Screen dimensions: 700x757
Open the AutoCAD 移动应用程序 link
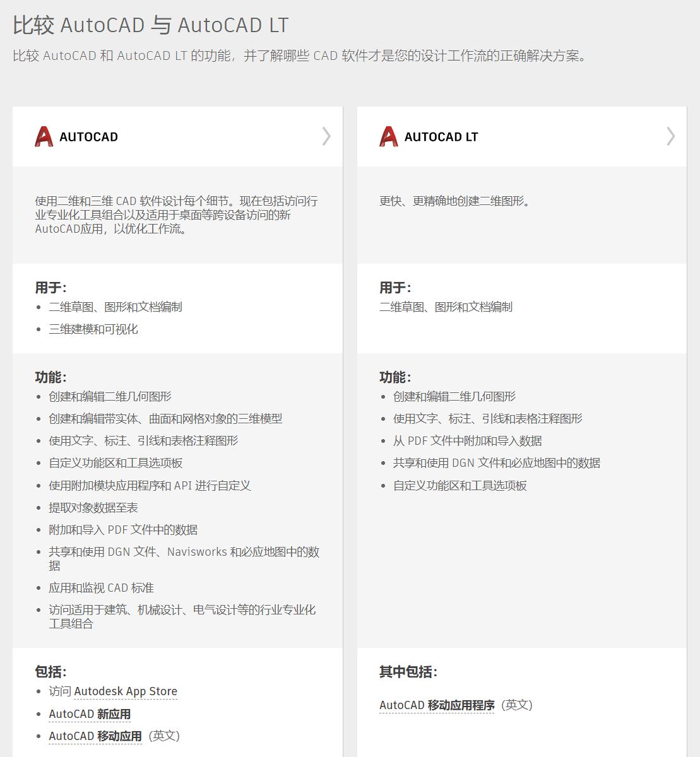pos(437,705)
